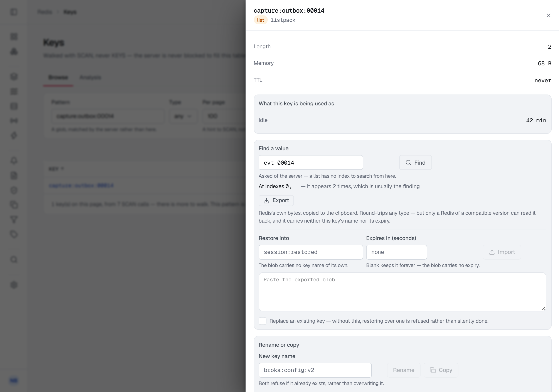The image size is (559, 392).
Task: Open the Type dropdown showing any
Action: [183, 116]
